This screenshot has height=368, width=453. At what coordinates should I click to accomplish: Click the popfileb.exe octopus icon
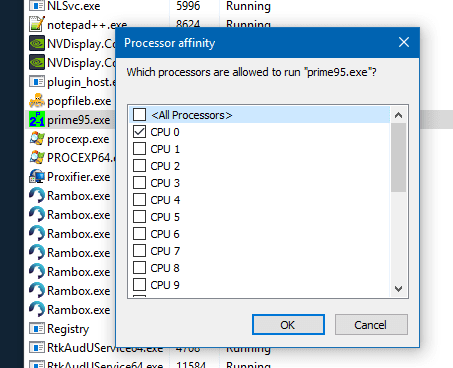click(x=37, y=101)
